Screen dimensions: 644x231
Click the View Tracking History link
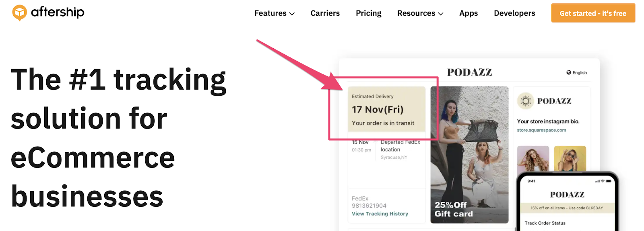[x=380, y=214]
